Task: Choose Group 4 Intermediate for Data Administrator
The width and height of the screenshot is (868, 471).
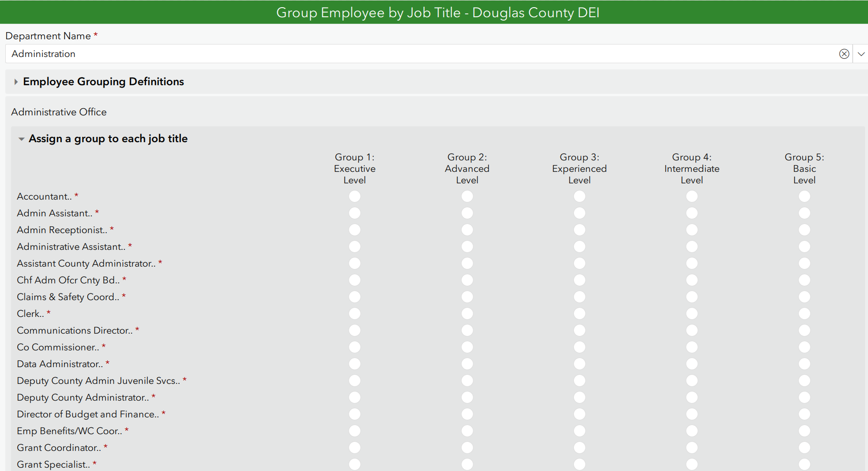Action: (x=692, y=364)
